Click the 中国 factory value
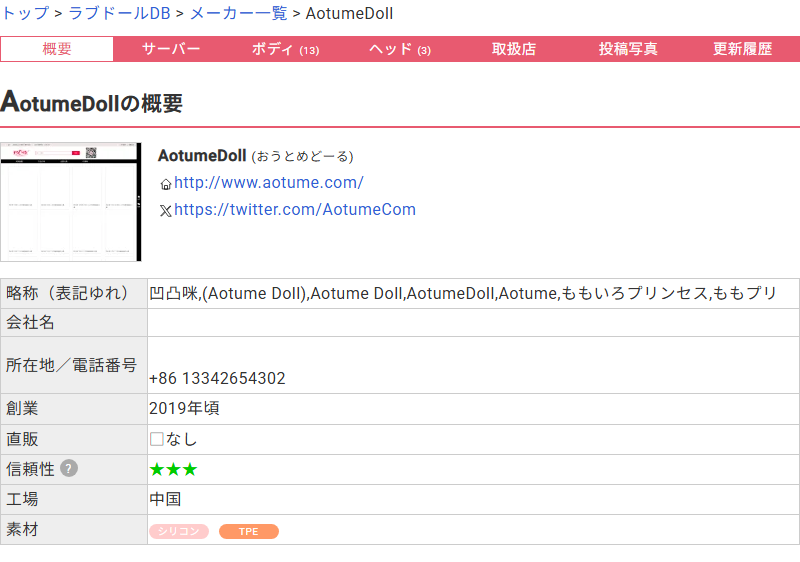The image size is (800, 562). [165, 499]
